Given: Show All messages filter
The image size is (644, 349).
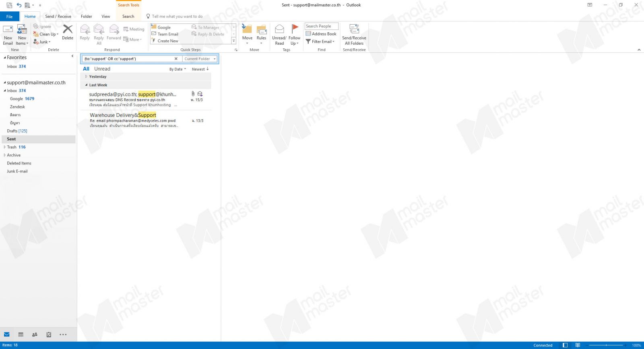Looking at the screenshot, I should [x=86, y=69].
